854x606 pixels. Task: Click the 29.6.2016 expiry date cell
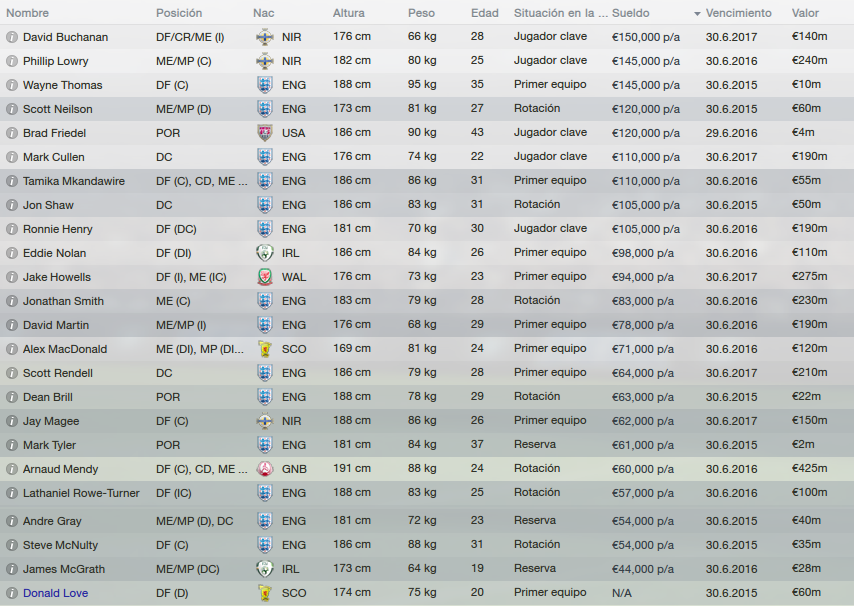[731, 133]
